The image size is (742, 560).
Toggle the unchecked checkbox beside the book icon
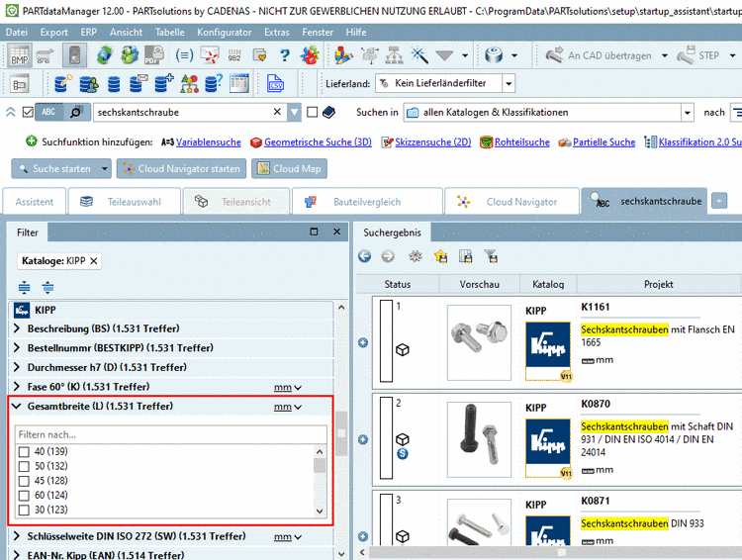(x=312, y=112)
